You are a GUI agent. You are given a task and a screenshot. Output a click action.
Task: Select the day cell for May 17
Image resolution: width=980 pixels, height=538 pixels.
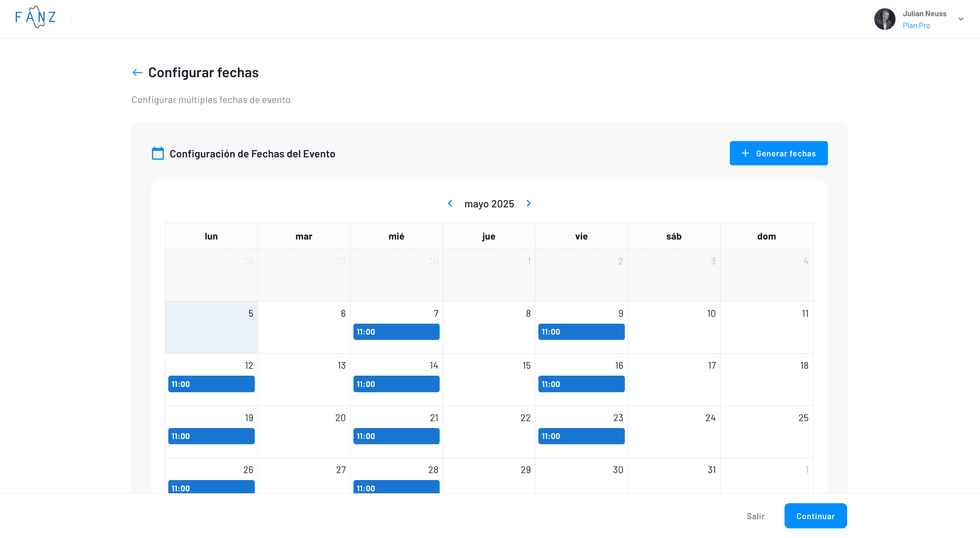pyautogui.click(x=673, y=380)
